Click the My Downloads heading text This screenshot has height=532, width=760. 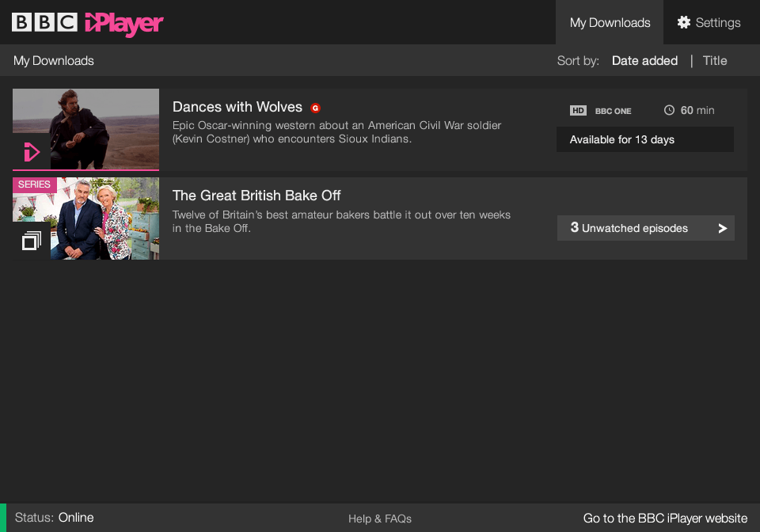(x=54, y=61)
